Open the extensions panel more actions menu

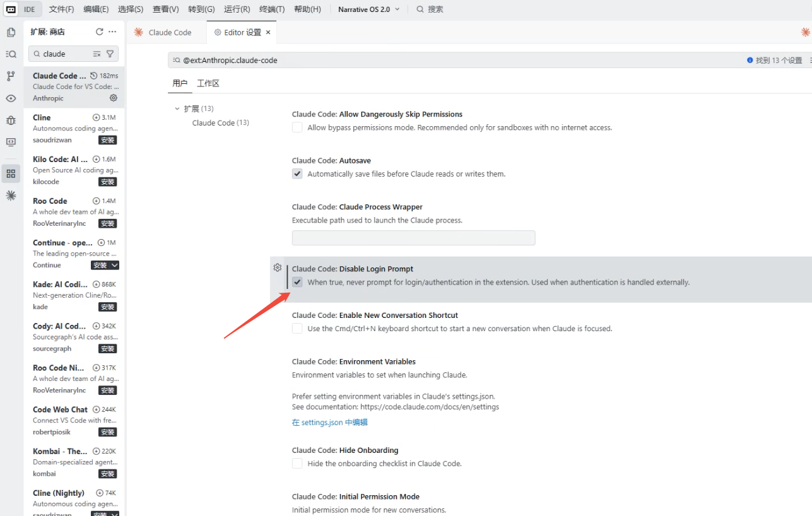click(112, 32)
